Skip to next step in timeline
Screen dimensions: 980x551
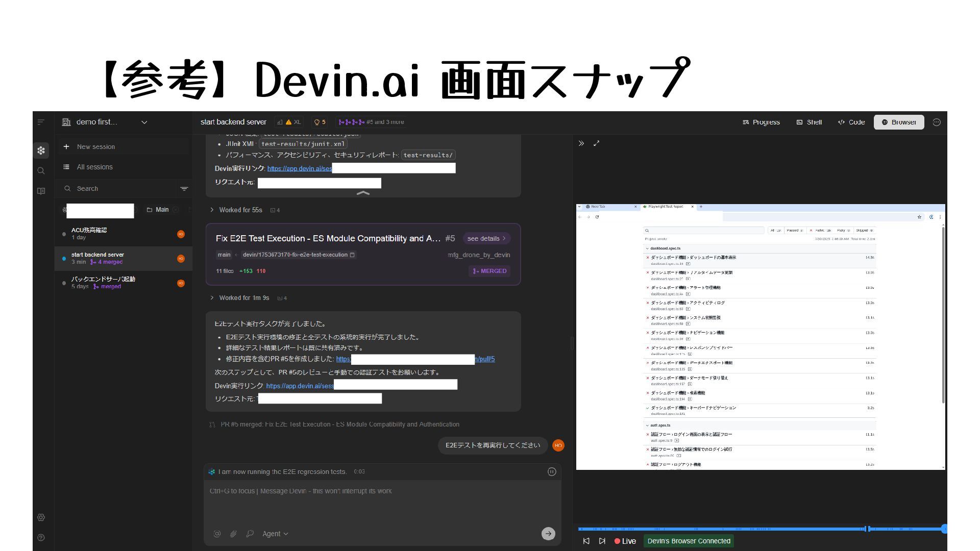602,541
